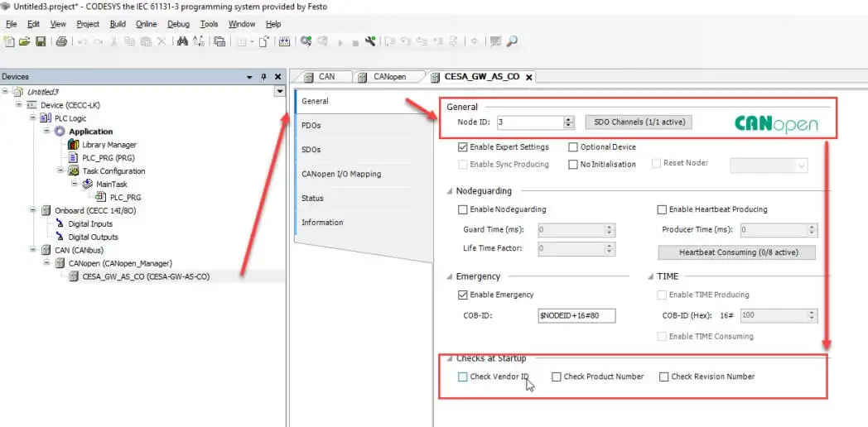Check the Optional Device checkbox
The height and width of the screenshot is (427, 868).
click(x=573, y=147)
